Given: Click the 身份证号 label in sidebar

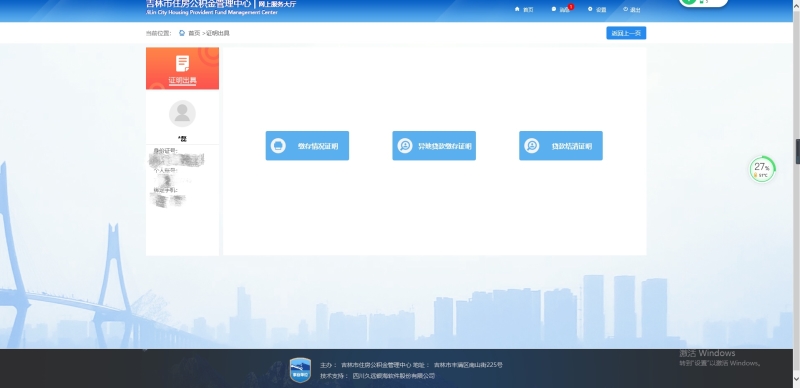Looking at the screenshot, I should coord(165,151).
